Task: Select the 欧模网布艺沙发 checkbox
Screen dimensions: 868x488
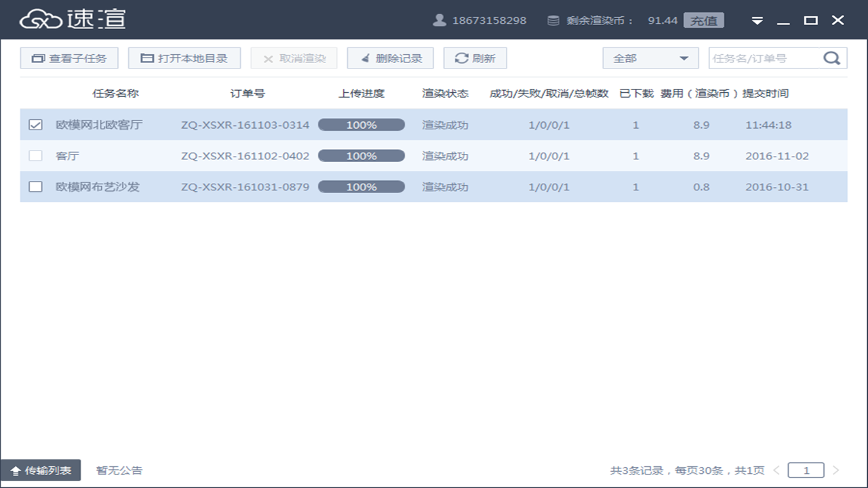Action: (35, 186)
